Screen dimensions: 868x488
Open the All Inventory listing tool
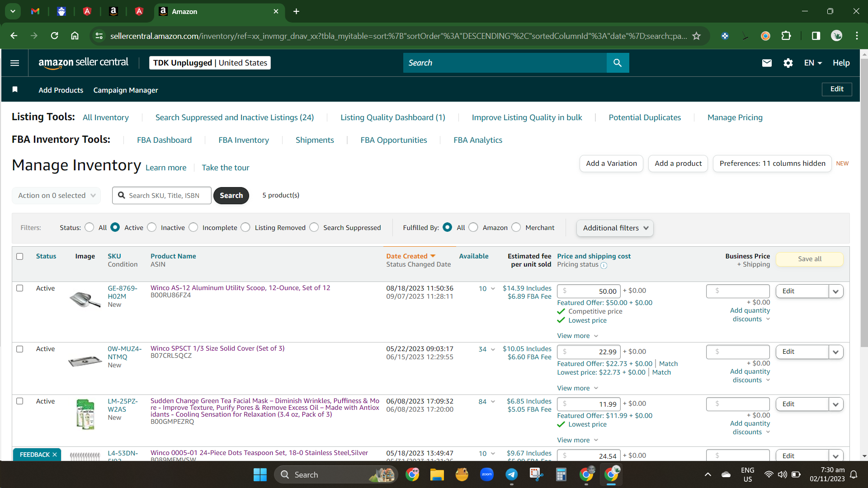(106, 117)
